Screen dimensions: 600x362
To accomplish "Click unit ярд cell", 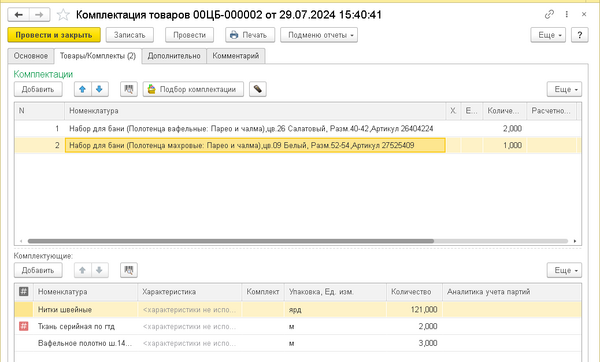I will click(335, 310).
